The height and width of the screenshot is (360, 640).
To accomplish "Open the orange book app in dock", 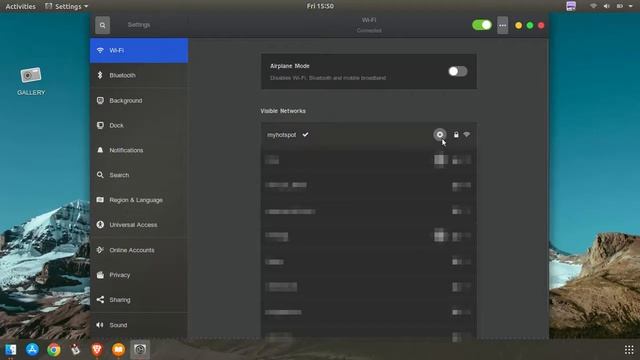I will [x=118, y=350].
